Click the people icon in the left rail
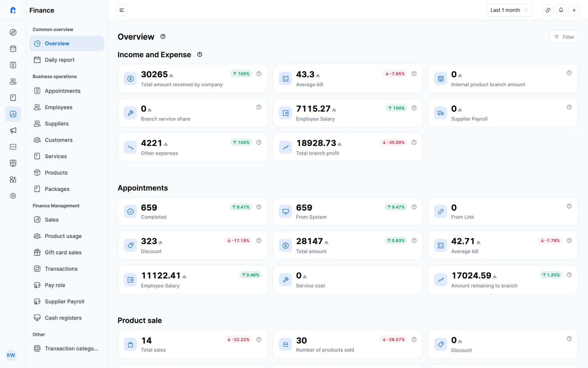 click(x=13, y=81)
